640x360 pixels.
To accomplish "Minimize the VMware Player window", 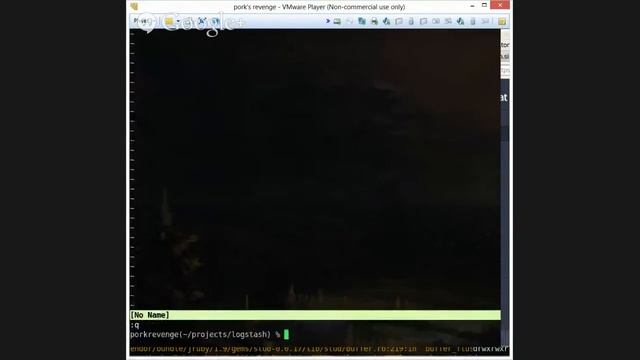I will click(x=472, y=6).
